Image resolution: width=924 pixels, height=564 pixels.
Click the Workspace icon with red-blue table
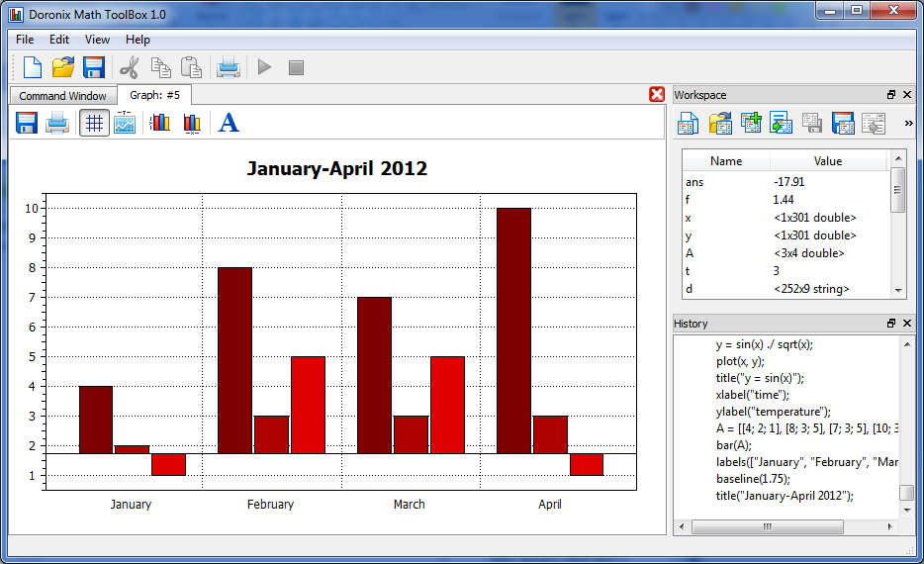(x=843, y=123)
